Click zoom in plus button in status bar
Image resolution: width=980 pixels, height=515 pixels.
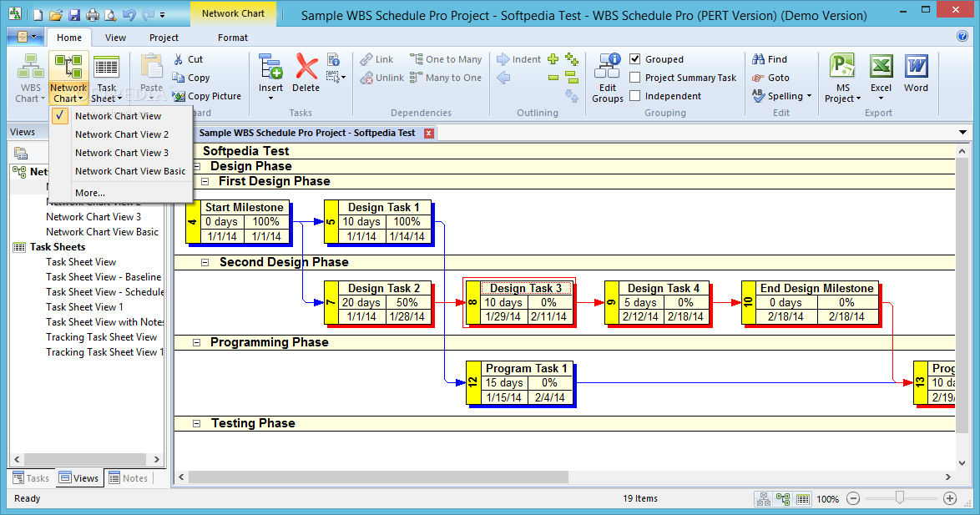pos(950,499)
